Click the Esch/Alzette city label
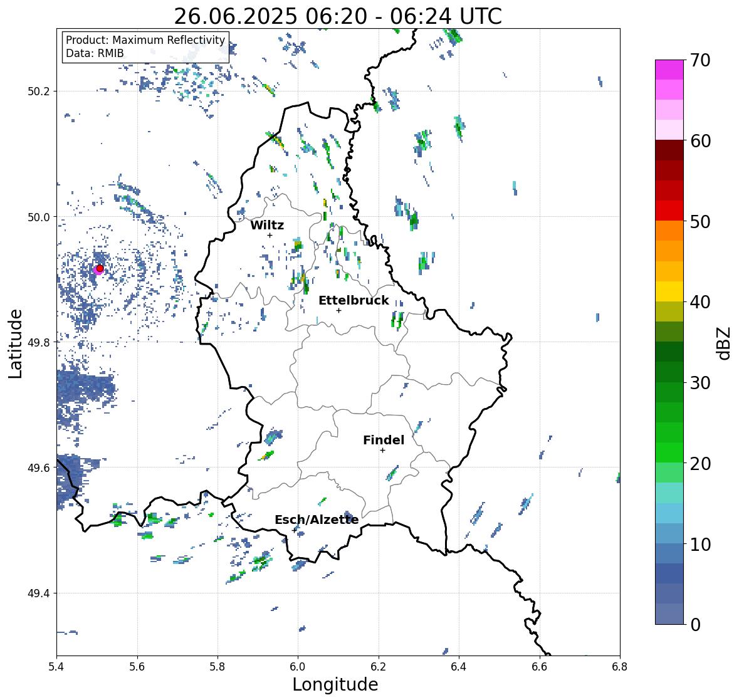The height and width of the screenshot is (700, 739). (317, 520)
